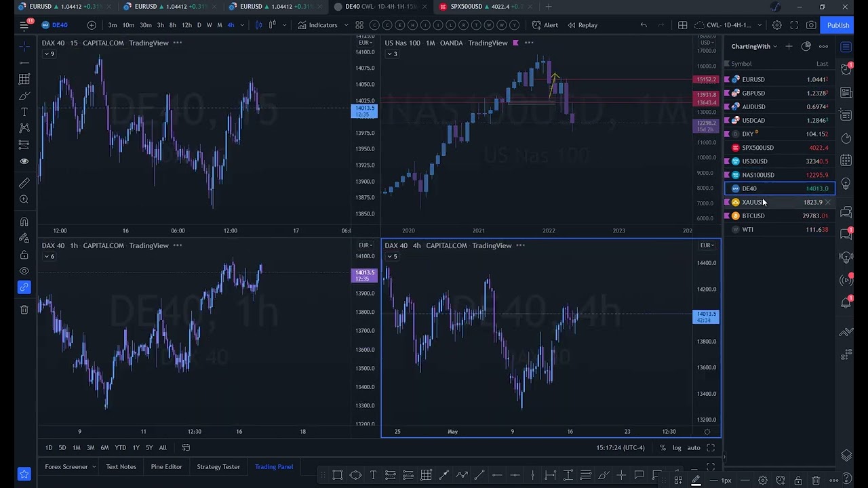The image size is (868, 488).
Task: Open watchlist advanced view pie icon
Action: tap(806, 46)
